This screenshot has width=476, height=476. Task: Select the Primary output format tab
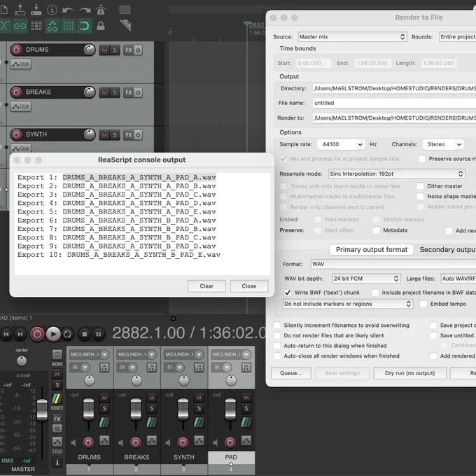click(371, 249)
